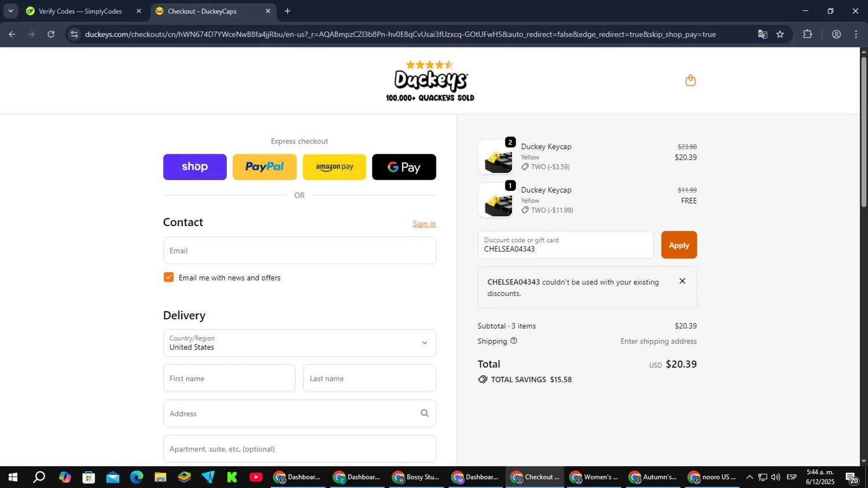
Task: Open the Mail app in taskbar
Action: click(x=112, y=477)
